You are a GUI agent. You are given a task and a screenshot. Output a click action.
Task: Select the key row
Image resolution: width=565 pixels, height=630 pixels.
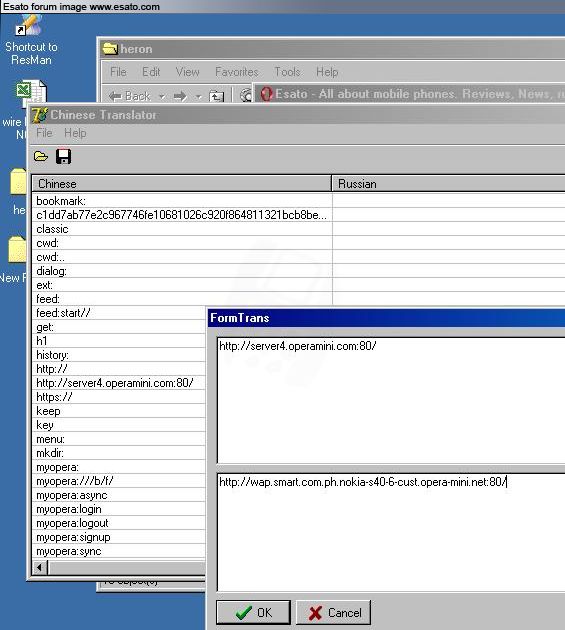tap(119, 425)
